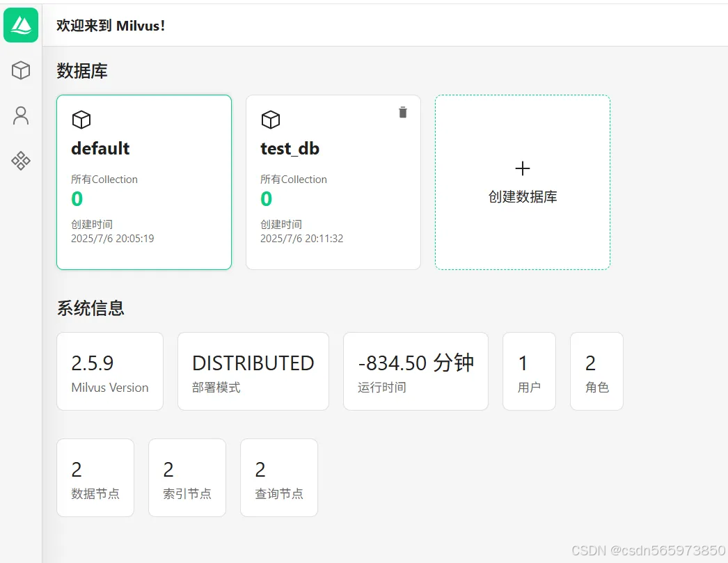
Task: Click the 所有Collection label in the default card
Action: [104, 179]
